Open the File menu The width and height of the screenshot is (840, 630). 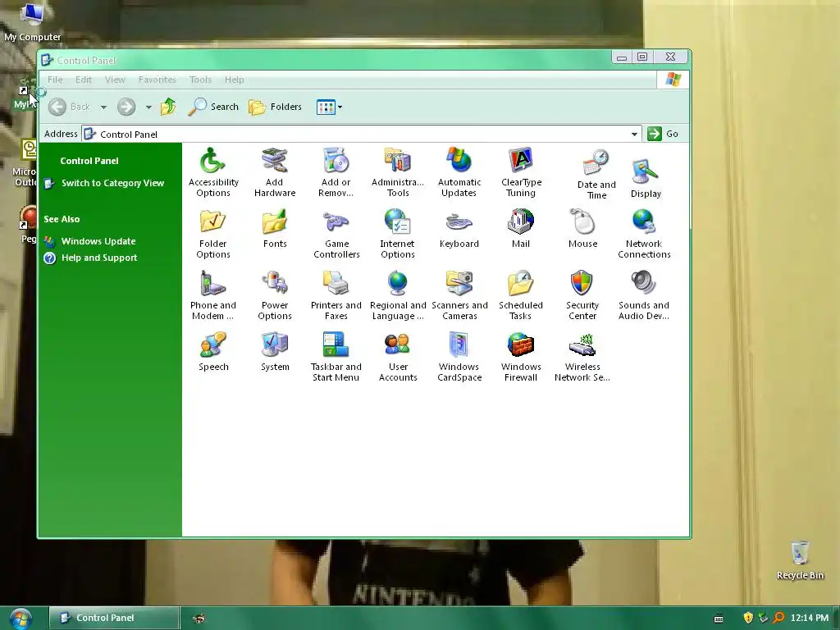pyautogui.click(x=55, y=80)
